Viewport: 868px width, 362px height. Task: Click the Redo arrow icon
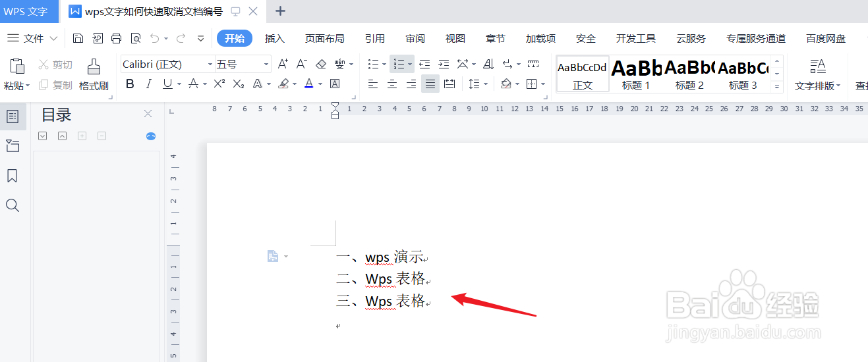coord(181,38)
